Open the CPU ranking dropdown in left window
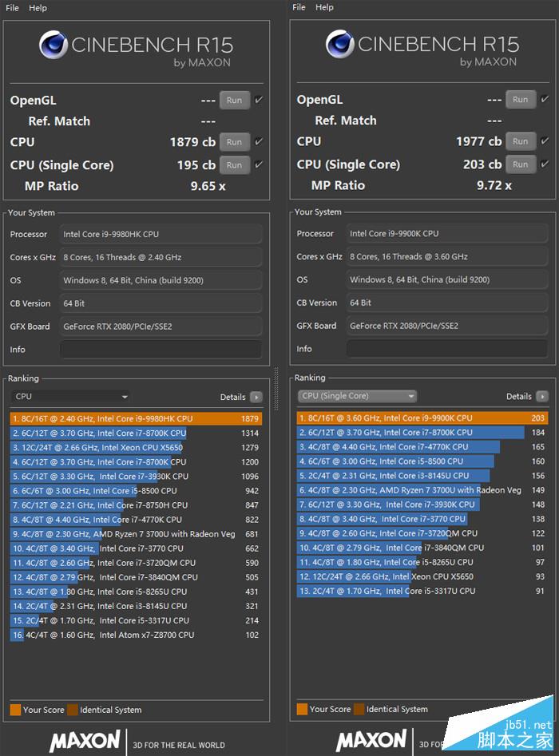Viewport: 559px width, 756px height. [70, 396]
